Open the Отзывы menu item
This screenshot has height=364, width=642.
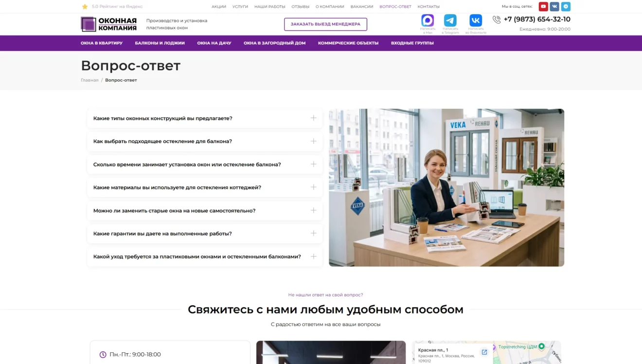click(301, 7)
